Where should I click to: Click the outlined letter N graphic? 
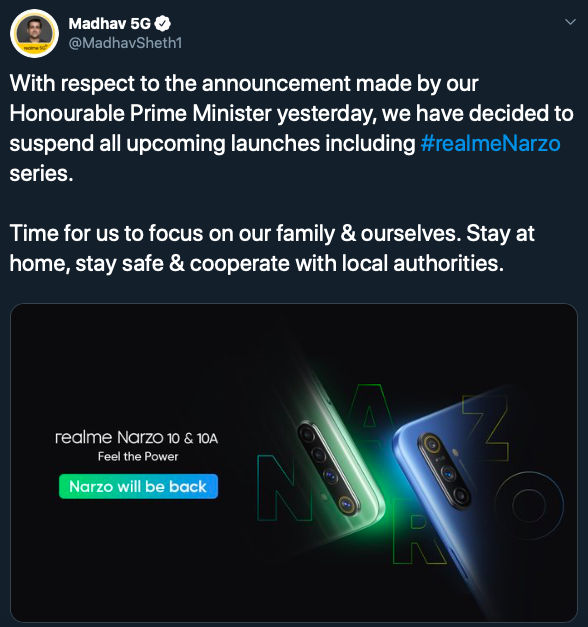pos(284,487)
